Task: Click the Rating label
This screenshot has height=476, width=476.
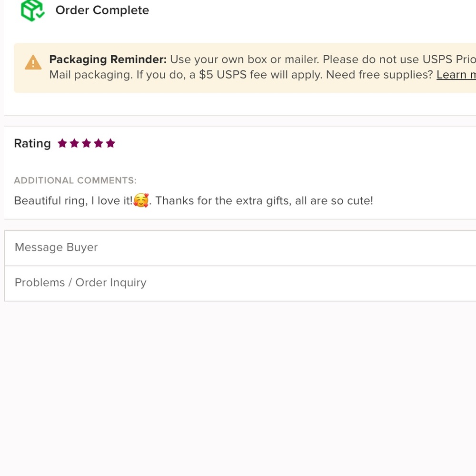Action: [32, 143]
